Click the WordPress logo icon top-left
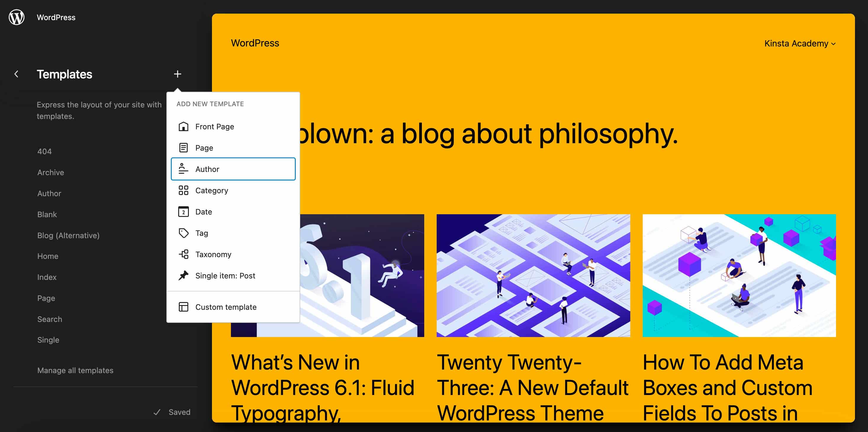This screenshot has height=432, width=868. (x=17, y=17)
